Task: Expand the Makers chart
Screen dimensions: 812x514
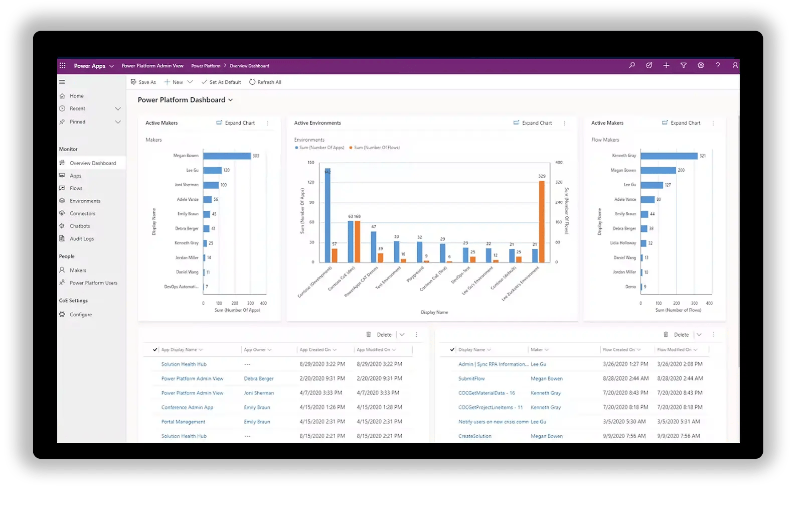Action: 236,123
